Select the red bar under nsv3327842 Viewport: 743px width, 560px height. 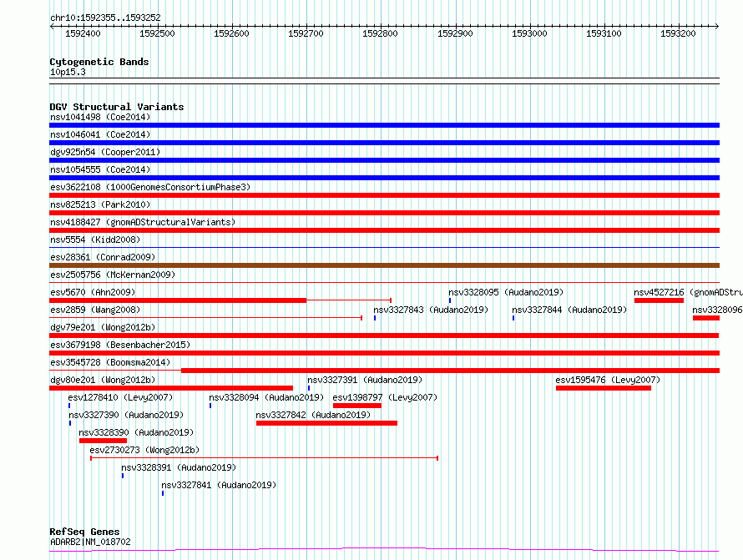click(326, 423)
